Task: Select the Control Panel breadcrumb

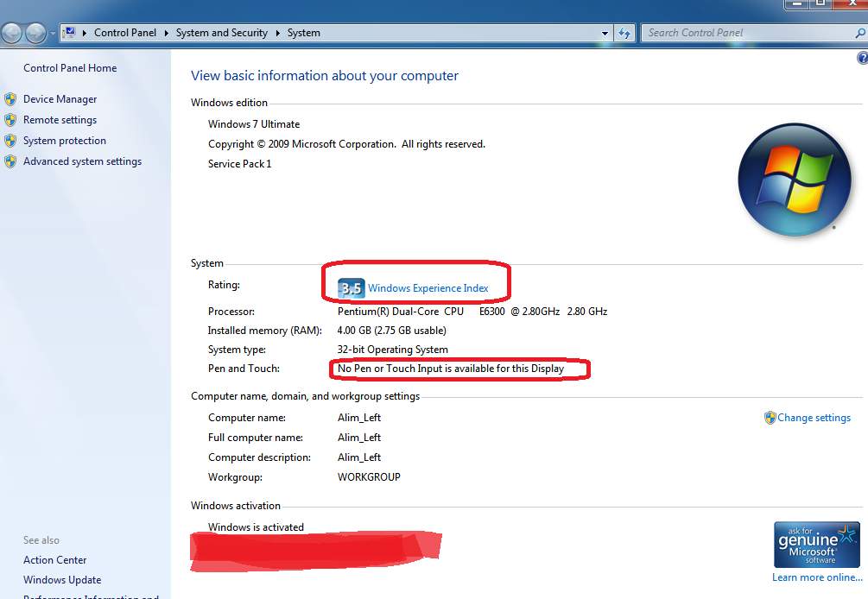Action: coord(125,33)
